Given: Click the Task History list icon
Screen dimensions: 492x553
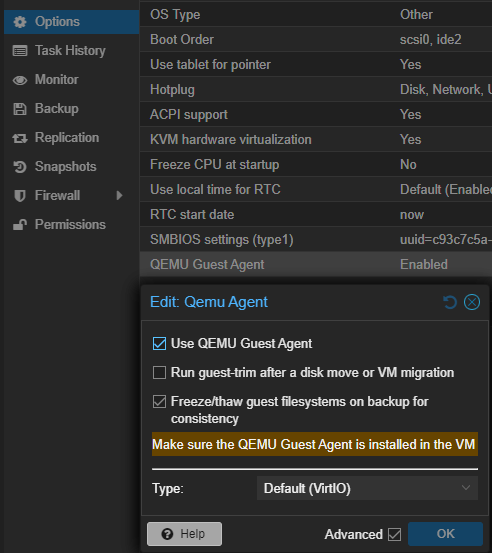Looking at the screenshot, I should click(x=20, y=51).
